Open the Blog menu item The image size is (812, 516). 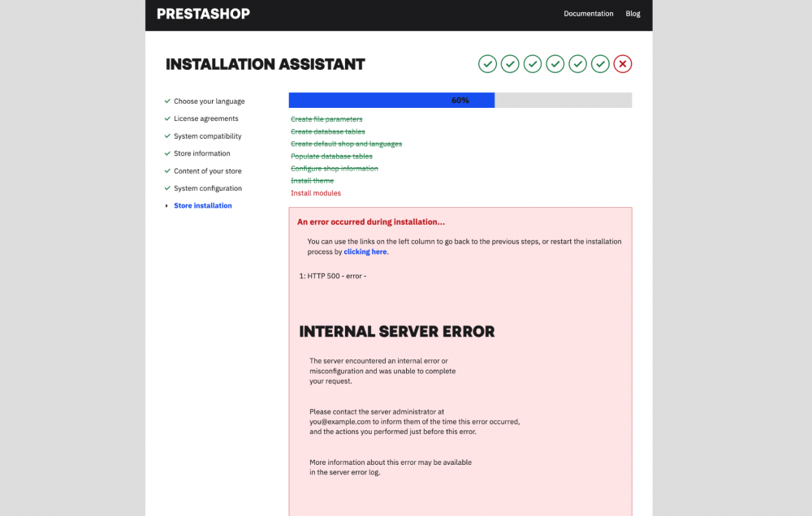(633, 14)
